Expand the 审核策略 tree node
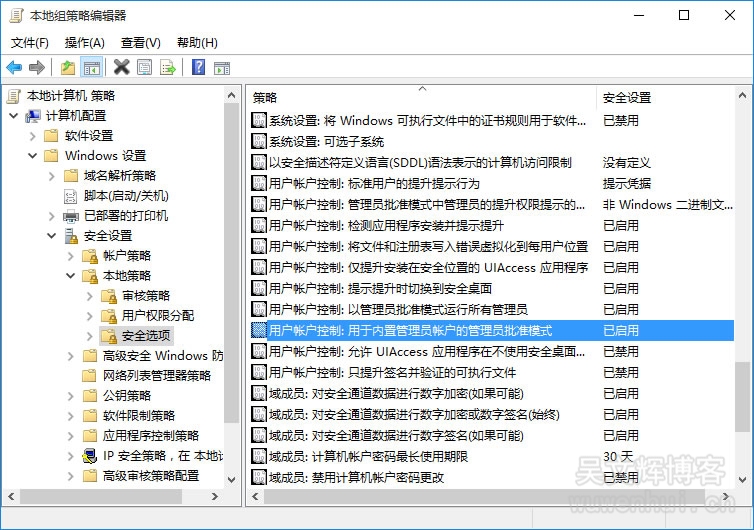Image resolution: width=754 pixels, height=530 pixels. point(89,296)
